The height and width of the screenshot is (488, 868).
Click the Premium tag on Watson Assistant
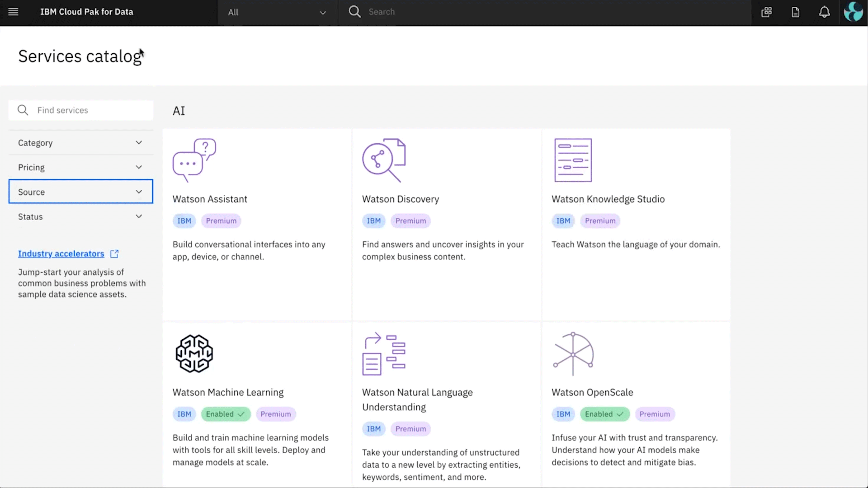point(221,221)
